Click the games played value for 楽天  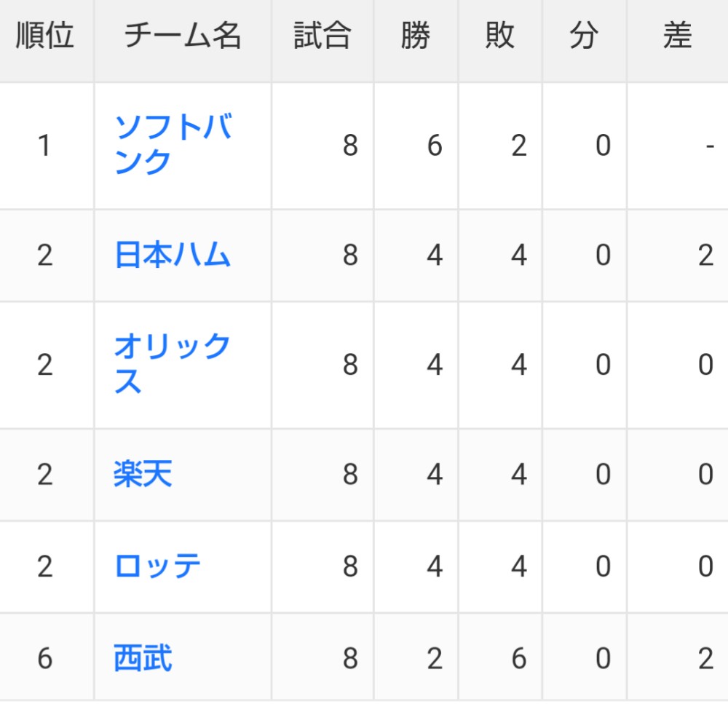(x=350, y=475)
